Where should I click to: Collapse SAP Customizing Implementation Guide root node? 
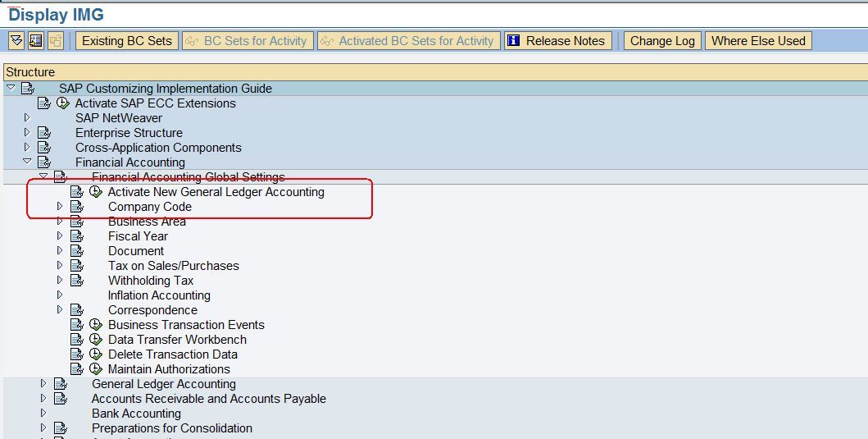[11, 88]
